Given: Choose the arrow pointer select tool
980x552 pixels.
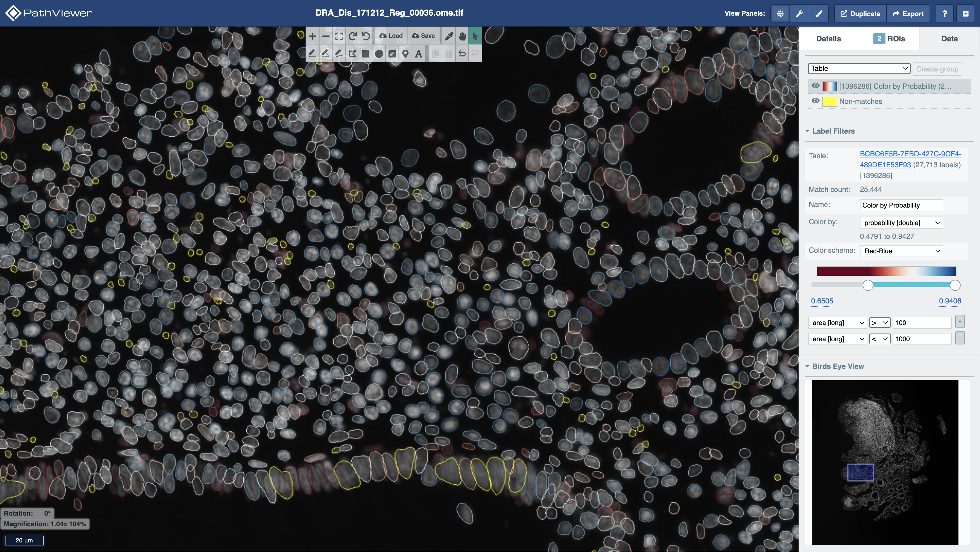Looking at the screenshot, I should point(475,36).
